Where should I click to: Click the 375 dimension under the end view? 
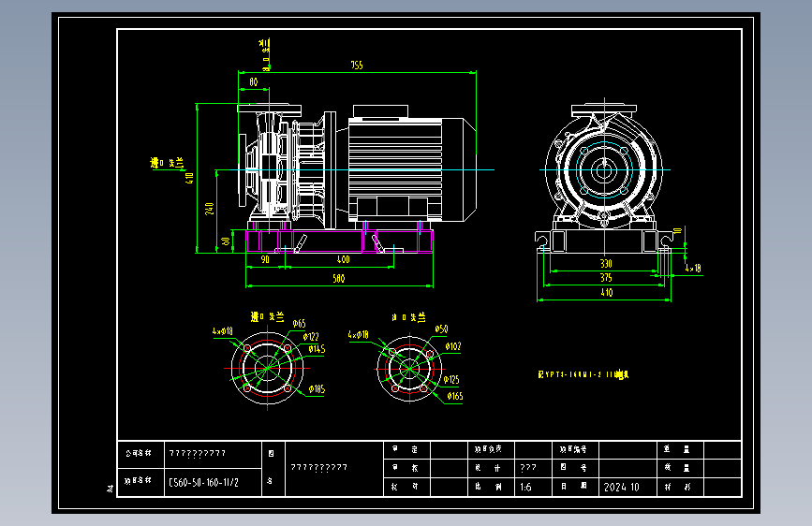[x=606, y=277]
